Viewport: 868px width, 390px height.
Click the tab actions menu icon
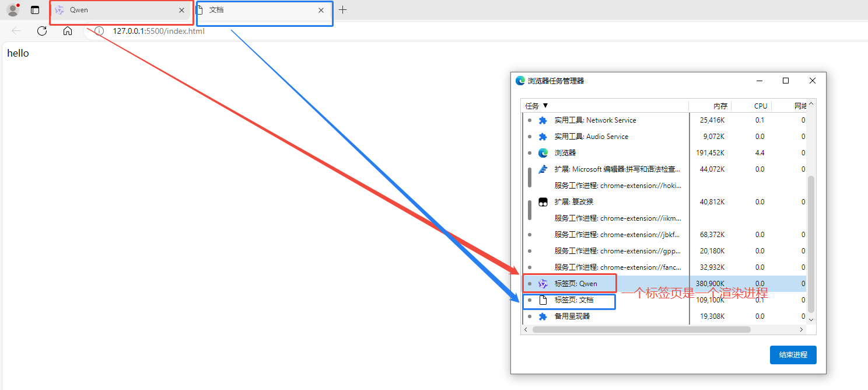click(x=35, y=10)
